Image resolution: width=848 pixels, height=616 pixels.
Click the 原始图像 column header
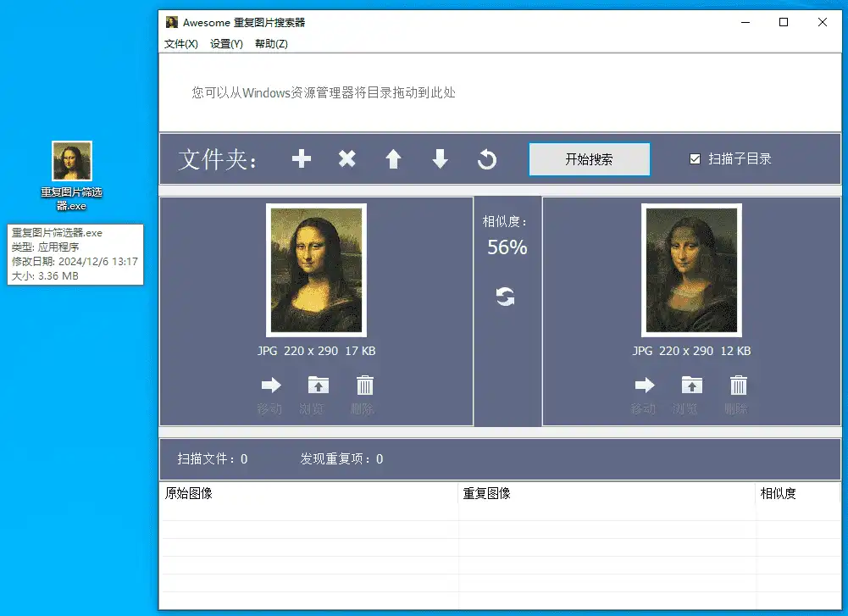309,493
